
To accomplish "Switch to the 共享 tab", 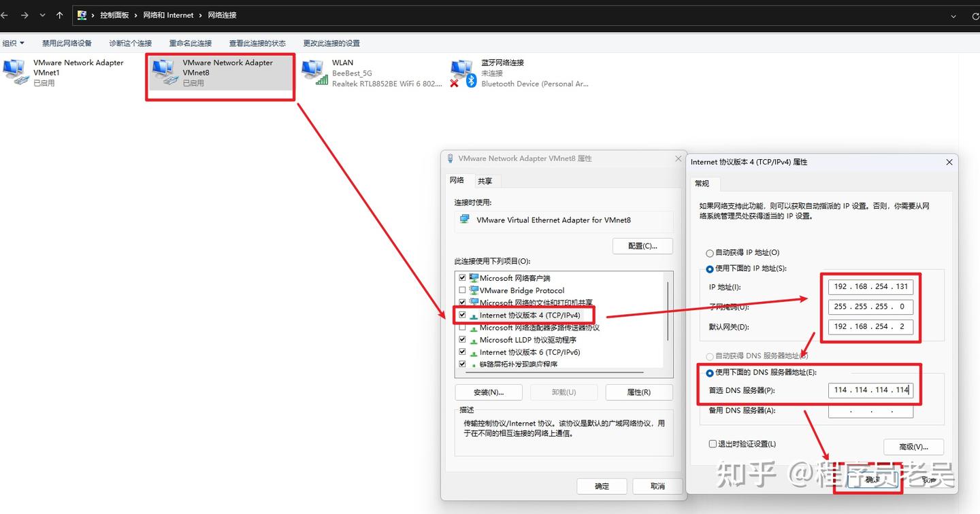I will tap(485, 180).
